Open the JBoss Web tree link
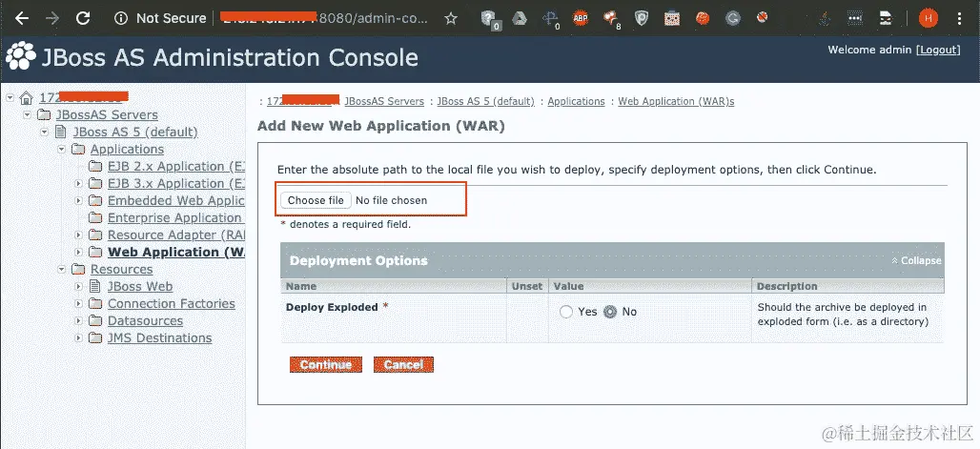This screenshot has width=980, height=449. [x=140, y=286]
